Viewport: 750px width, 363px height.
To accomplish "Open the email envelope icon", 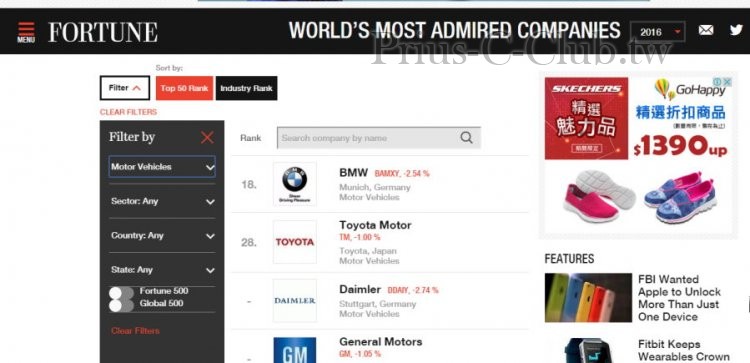I will coord(706,30).
